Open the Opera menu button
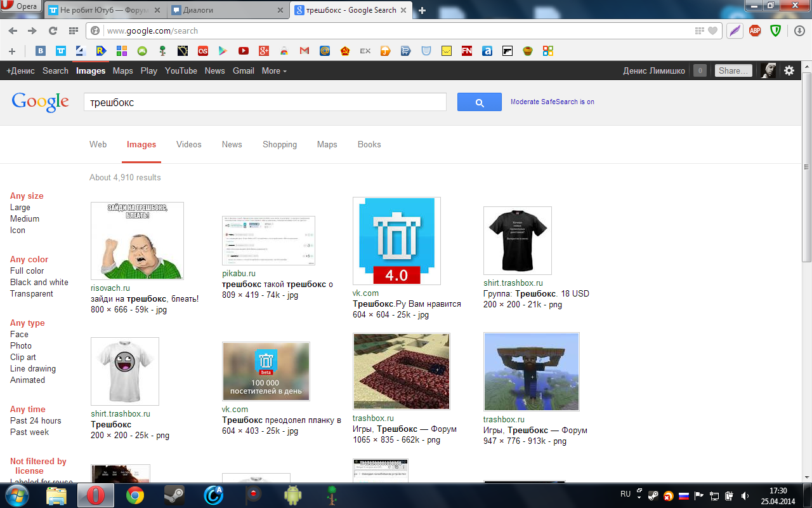Image resolution: width=812 pixels, height=508 pixels. (x=20, y=6)
